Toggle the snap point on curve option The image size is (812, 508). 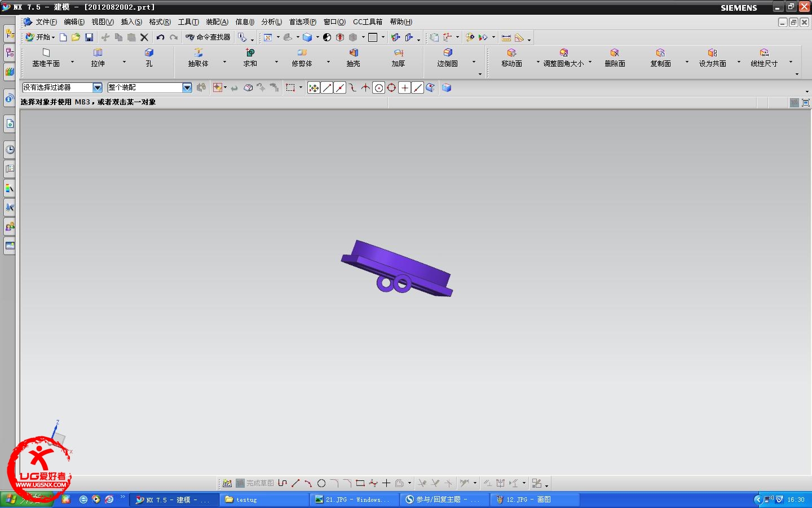pyautogui.click(x=418, y=87)
